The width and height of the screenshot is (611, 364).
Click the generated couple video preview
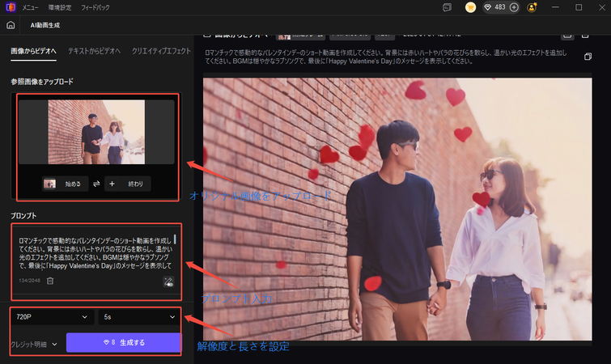pyautogui.click(x=397, y=209)
